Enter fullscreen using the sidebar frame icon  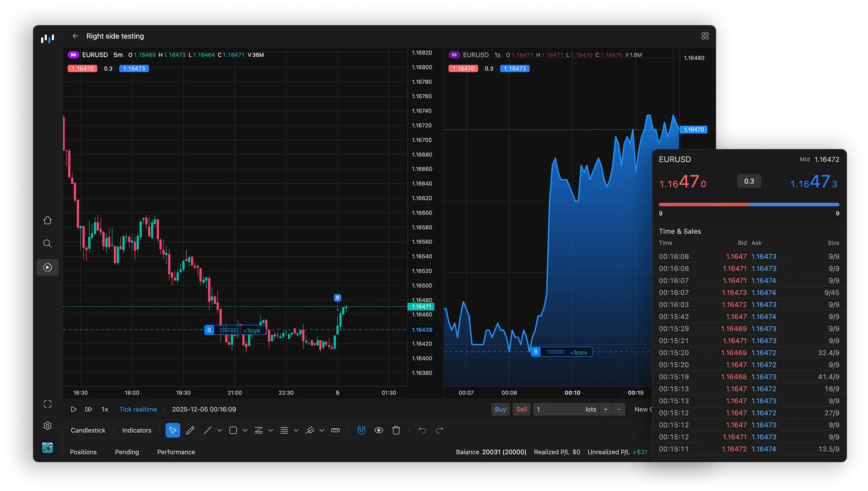(48, 404)
